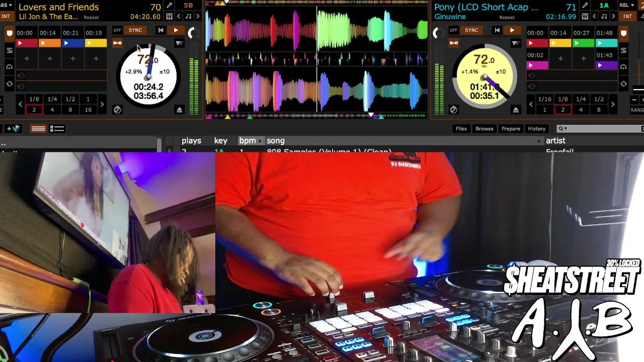The height and width of the screenshot is (362, 644).
Task: Open the triangle dropdown above Pony platter
Action: pos(515,44)
